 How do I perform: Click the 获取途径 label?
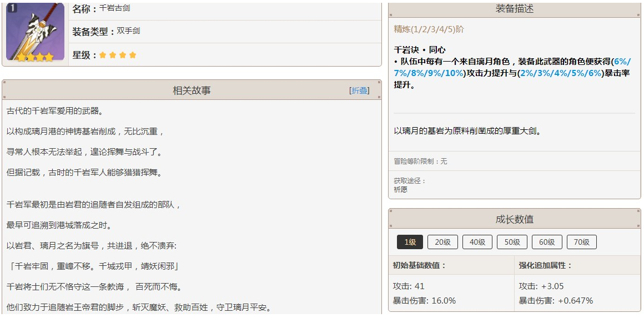coord(410,181)
